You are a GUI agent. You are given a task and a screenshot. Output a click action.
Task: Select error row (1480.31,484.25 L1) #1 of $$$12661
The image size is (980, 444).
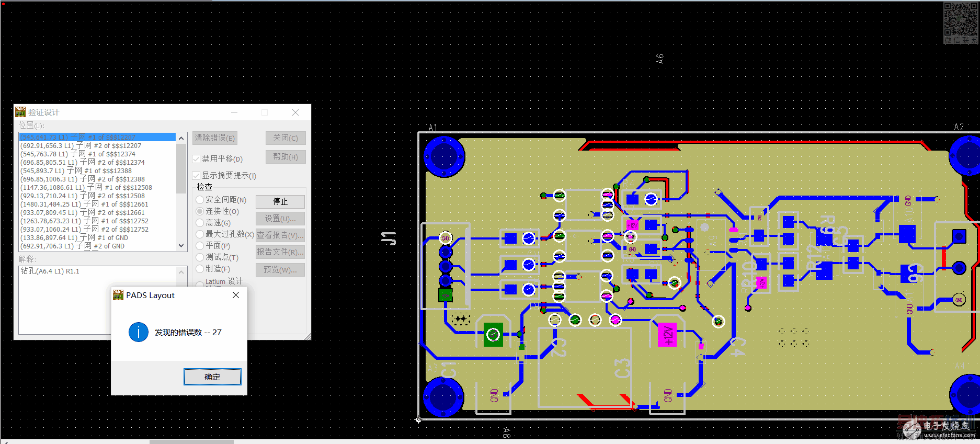point(97,204)
